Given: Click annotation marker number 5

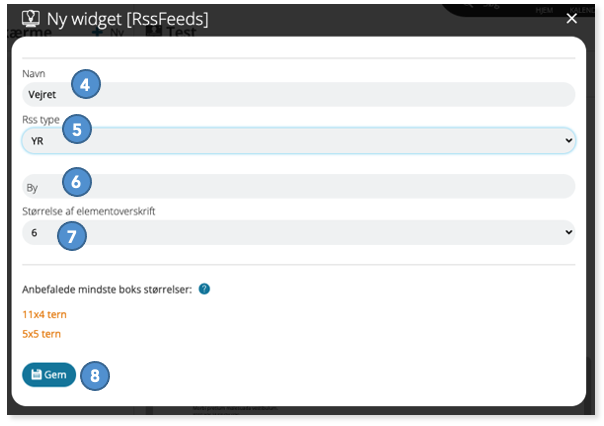Looking at the screenshot, I should (77, 129).
